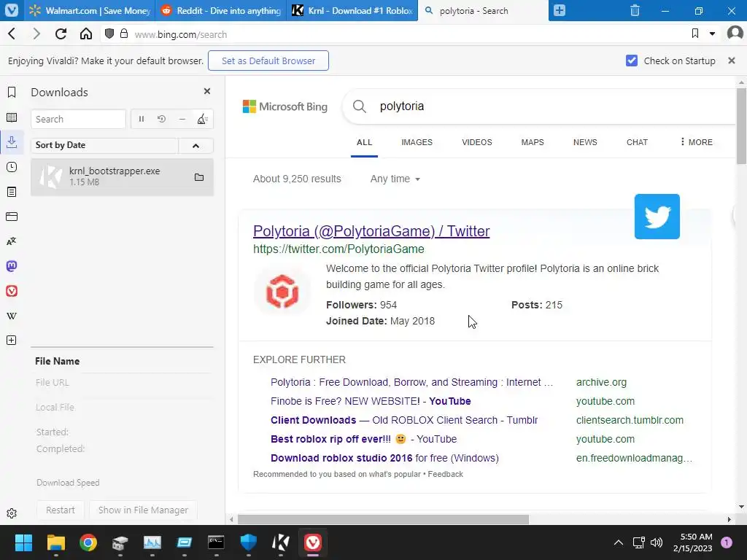
Task: Switch to the Krnl Download tab
Action: point(352,10)
